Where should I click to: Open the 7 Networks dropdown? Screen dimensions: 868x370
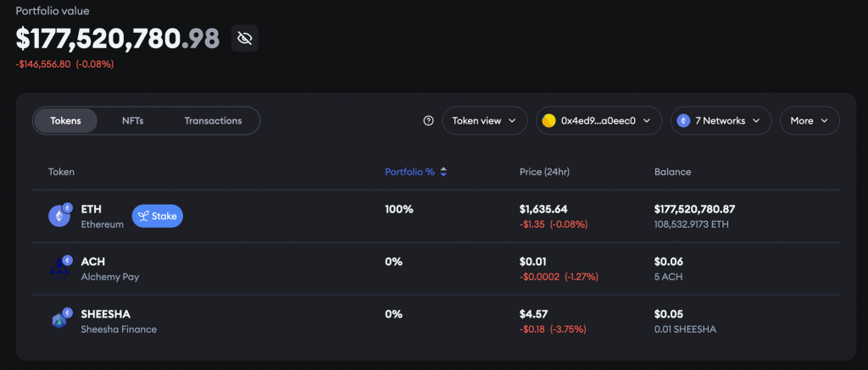tap(721, 121)
